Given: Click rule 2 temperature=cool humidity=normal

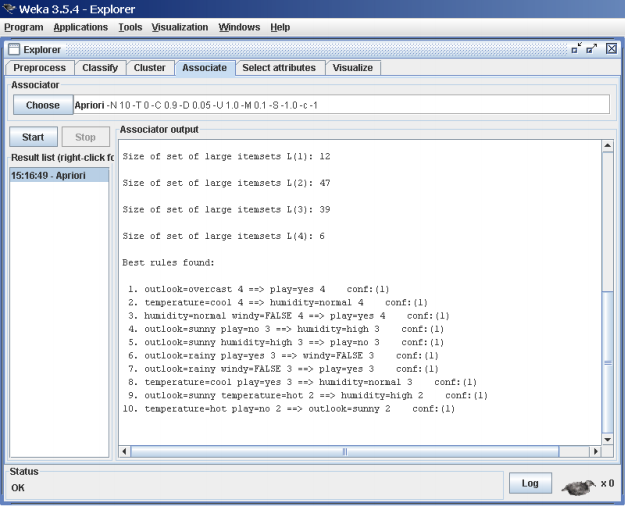Looking at the screenshot, I should pyautogui.click(x=278, y=302).
